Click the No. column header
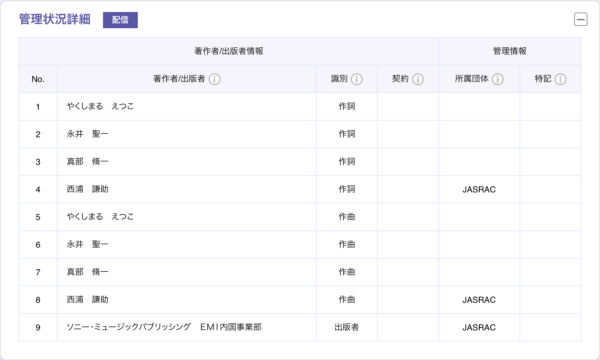The image size is (600, 360). coord(38,79)
